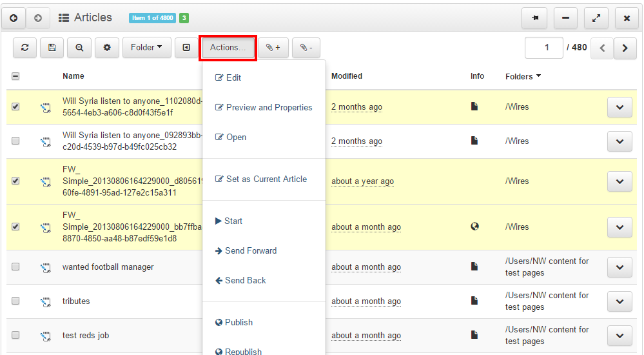This screenshot has width=644, height=355.
Task: Open the gear settings button
Action: (x=107, y=48)
